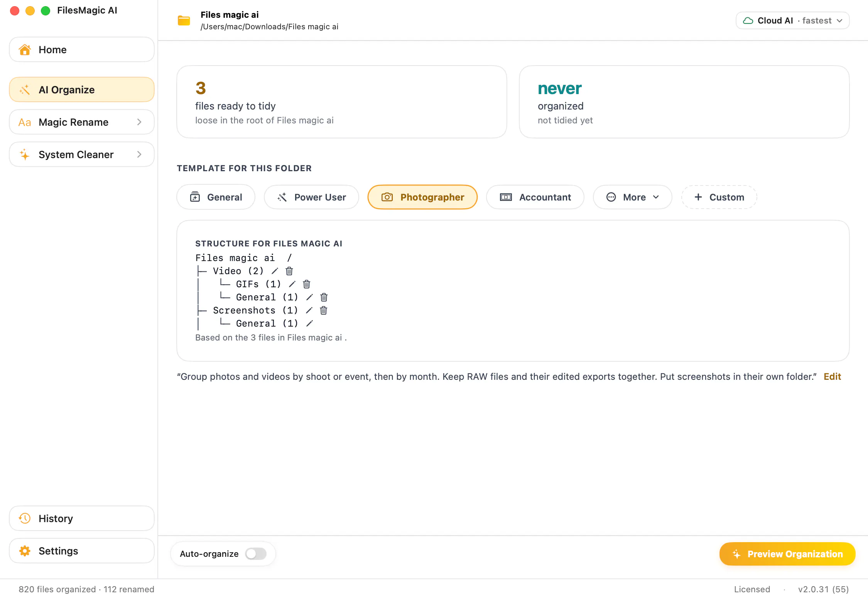Delete the Video (2) folder
This screenshot has width=868, height=600.
(289, 271)
